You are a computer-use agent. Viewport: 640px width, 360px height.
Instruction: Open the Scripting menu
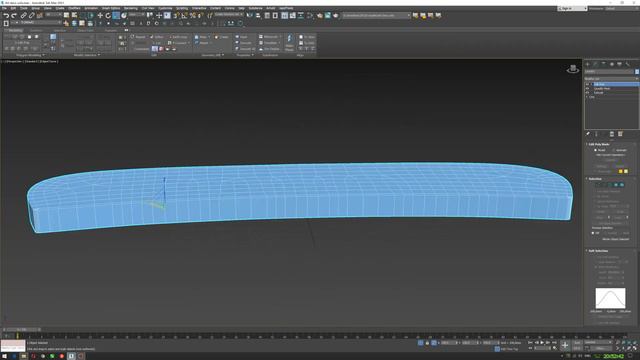[x=182, y=8]
